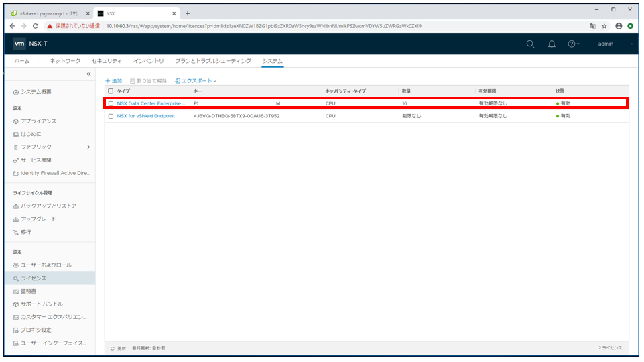Click 割り当て解除 button

148,81
